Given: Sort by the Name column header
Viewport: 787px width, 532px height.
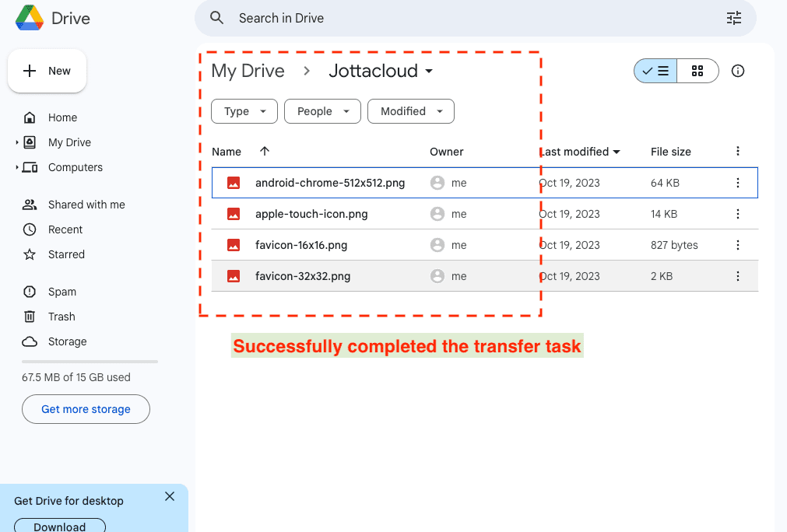Looking at the screenshot, I should (227, 152).
